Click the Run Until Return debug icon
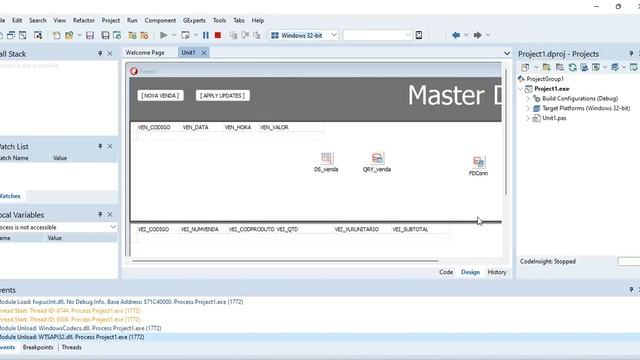 click(257, 36)
